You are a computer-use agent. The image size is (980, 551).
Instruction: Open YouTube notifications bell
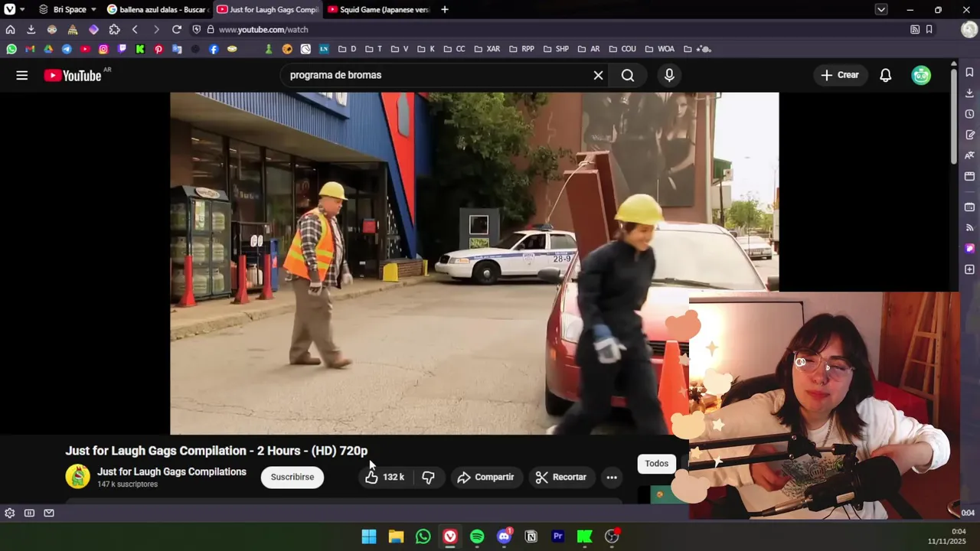coord(885,75)
